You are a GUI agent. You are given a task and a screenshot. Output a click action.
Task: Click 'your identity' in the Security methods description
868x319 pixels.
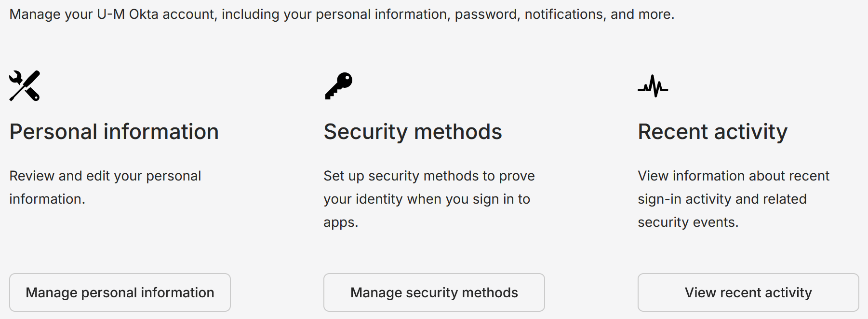coord(363,199)
